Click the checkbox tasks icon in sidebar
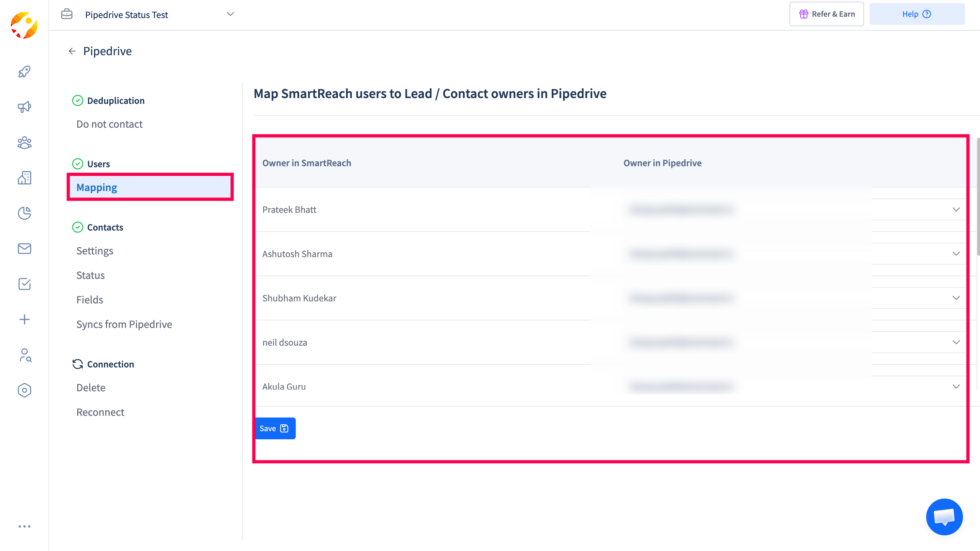 point(24,284)
